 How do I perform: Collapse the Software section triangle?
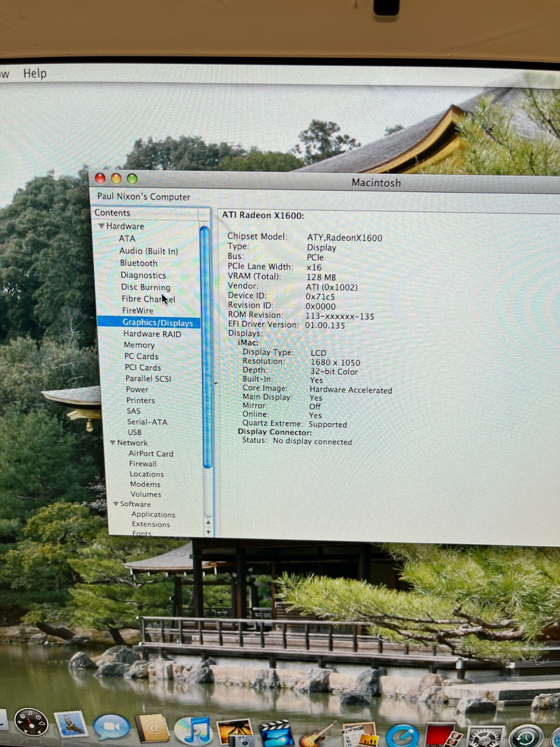tap(116, 504)
